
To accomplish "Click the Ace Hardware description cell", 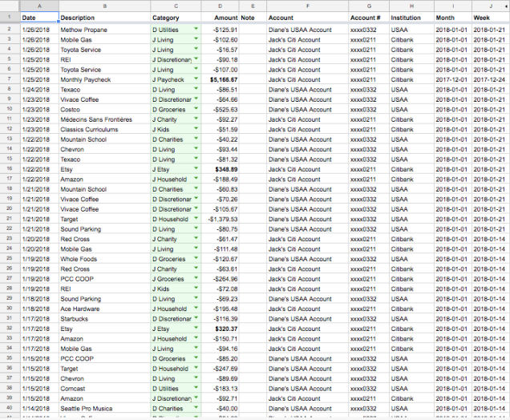I will click(105, 309).
